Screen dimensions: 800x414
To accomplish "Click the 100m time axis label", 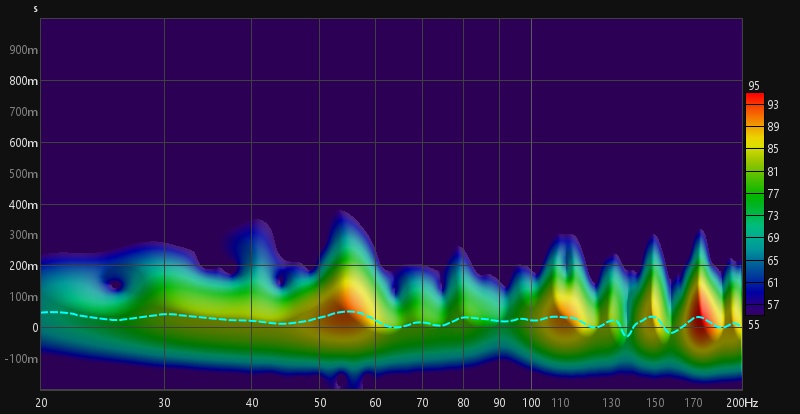I will point(25,297).
